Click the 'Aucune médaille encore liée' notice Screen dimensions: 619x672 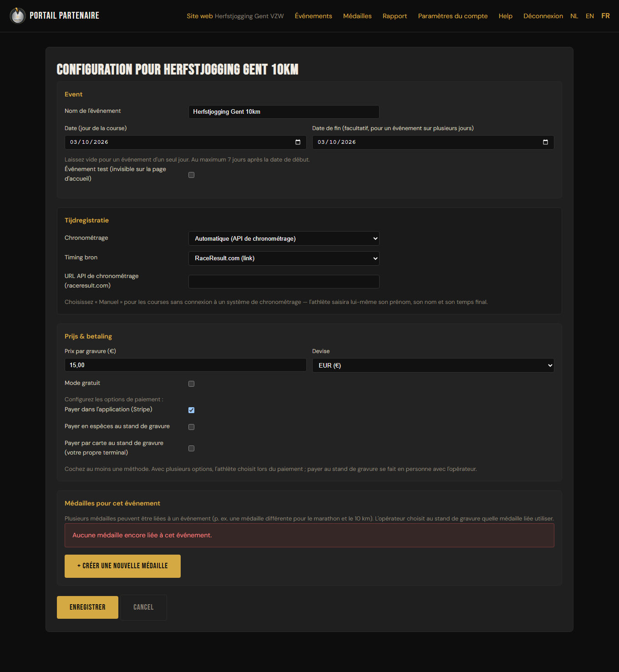[309, 535]
